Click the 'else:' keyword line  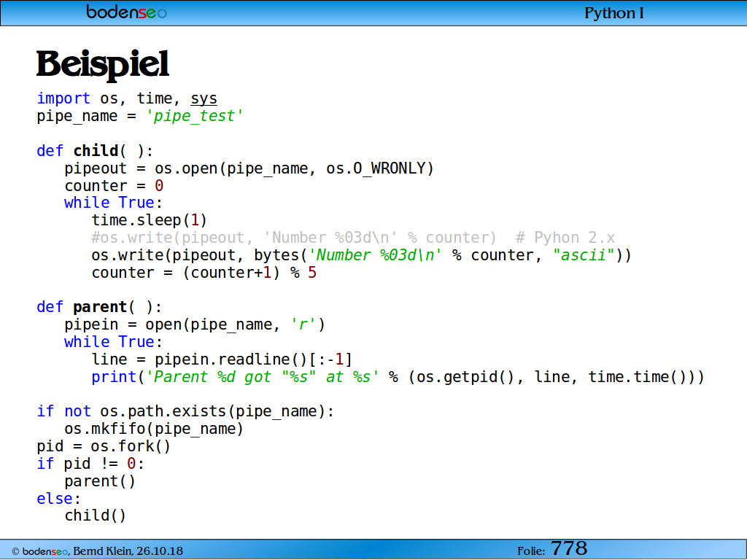click(x=58, y=499)
